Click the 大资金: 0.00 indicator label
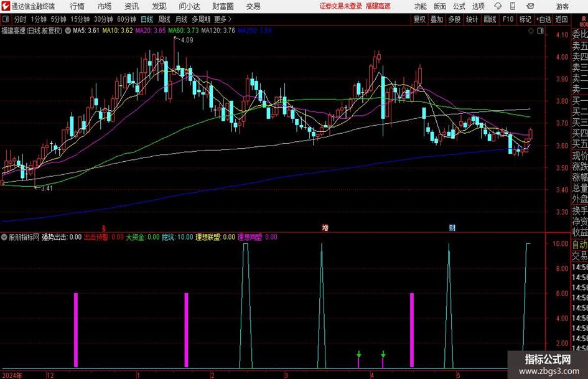Image resolution: width=588 pixels, height=379 pixels. point(142,237)
